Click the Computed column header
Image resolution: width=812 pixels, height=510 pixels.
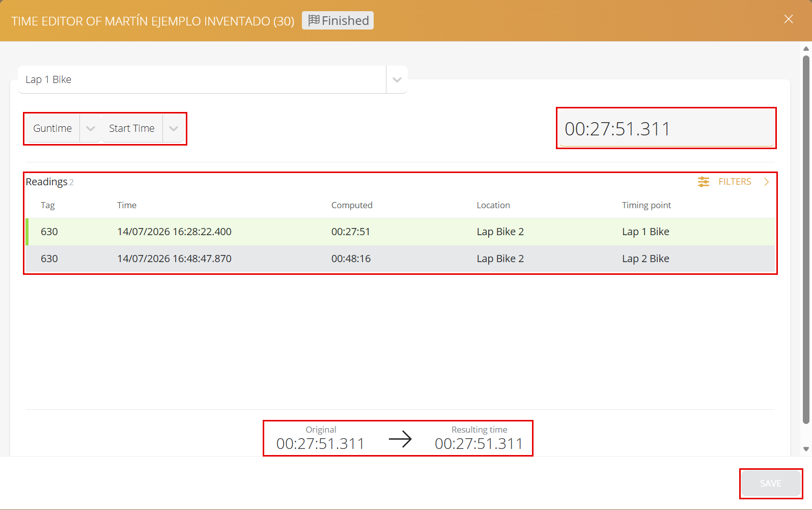[352, 205]
